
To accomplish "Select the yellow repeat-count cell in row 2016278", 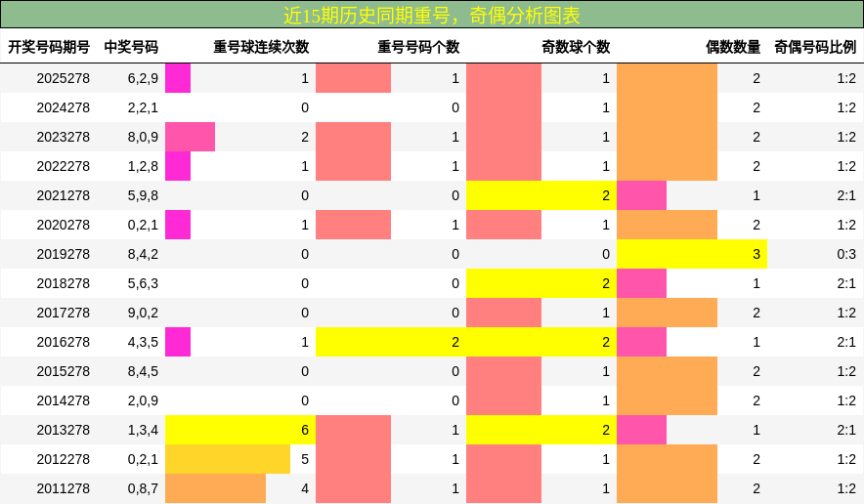I will (391, 342).
